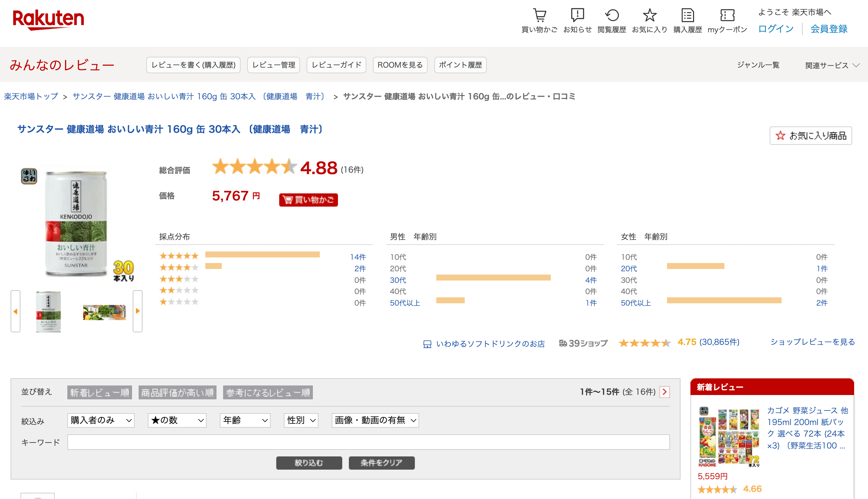Select the vegetables scene product thumbnail
The width and height of the screenshot is (868, 499).
105,312
